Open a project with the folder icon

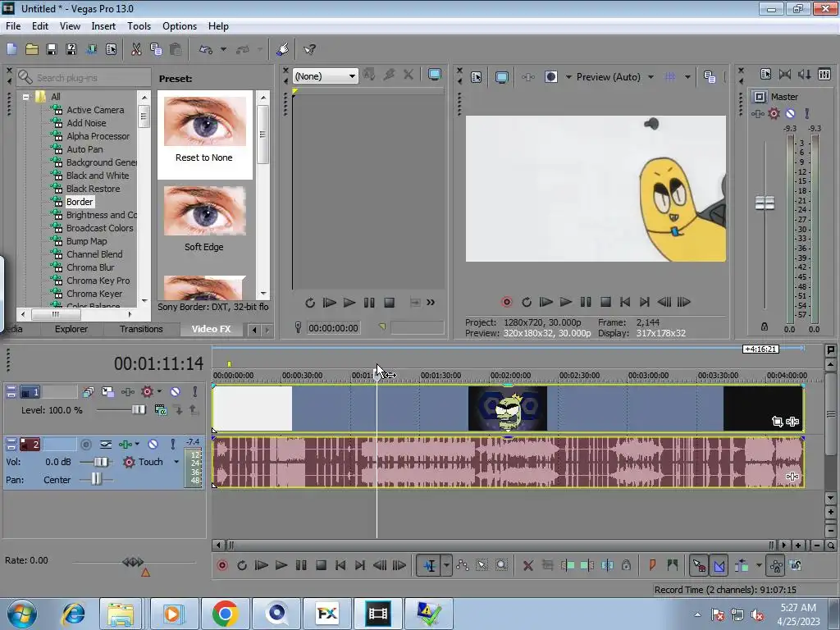coord(32,49)
